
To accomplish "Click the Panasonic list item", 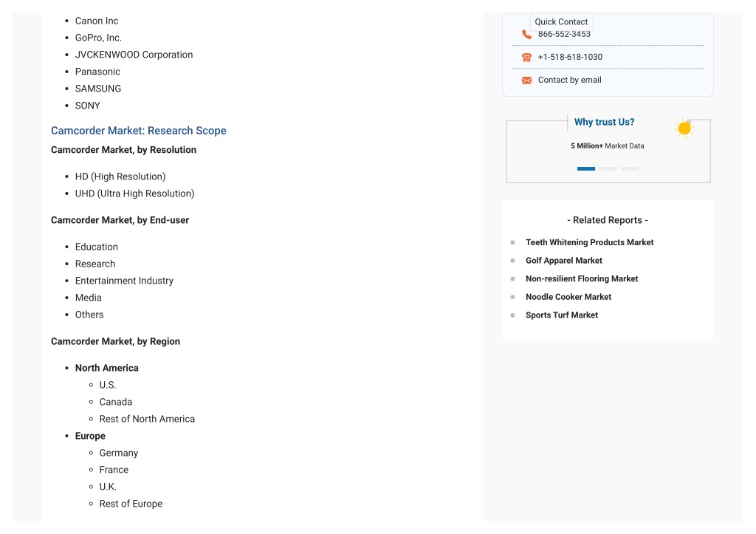I will tap(97, 72).
